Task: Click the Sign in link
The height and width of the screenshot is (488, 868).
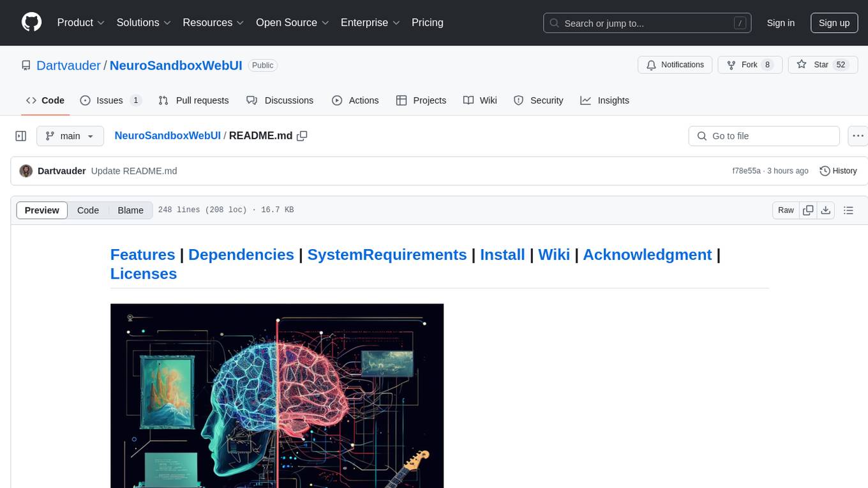Action: pos(781,23)
